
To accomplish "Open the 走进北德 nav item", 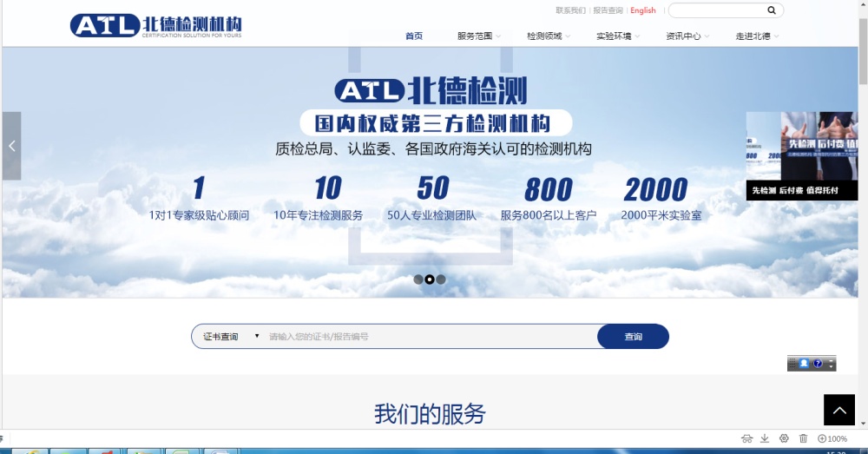I will (x=753, y=36).
